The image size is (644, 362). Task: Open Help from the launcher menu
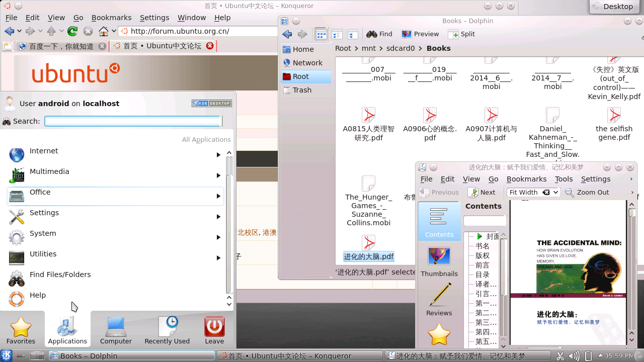(116, 299)
